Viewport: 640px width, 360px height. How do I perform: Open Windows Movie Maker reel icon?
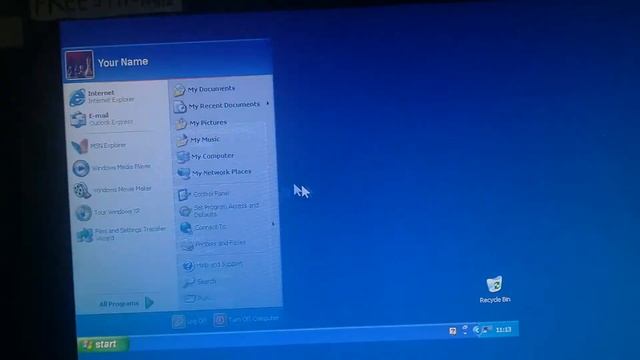tap(82, 190)
